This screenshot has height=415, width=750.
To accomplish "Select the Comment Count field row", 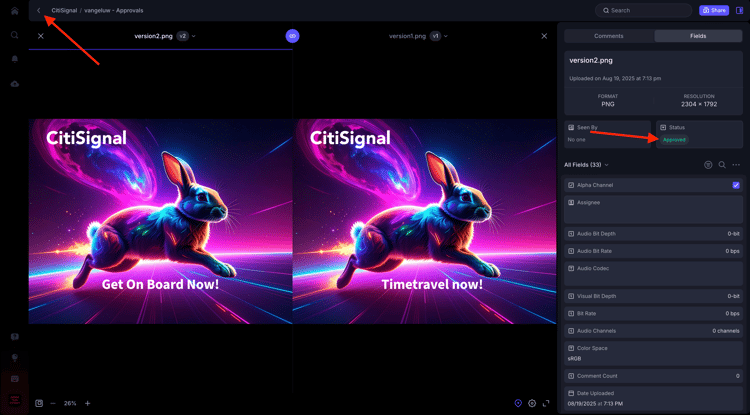I will tap(653, 376).
